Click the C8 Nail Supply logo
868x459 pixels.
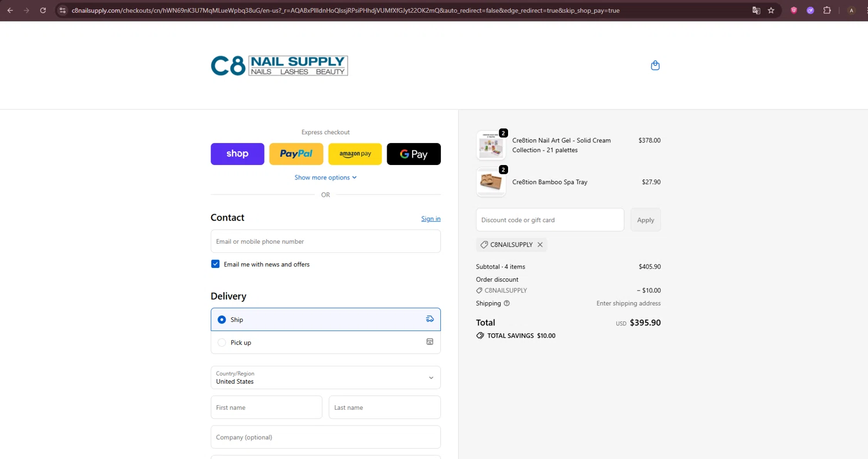[x=279, y=65]
